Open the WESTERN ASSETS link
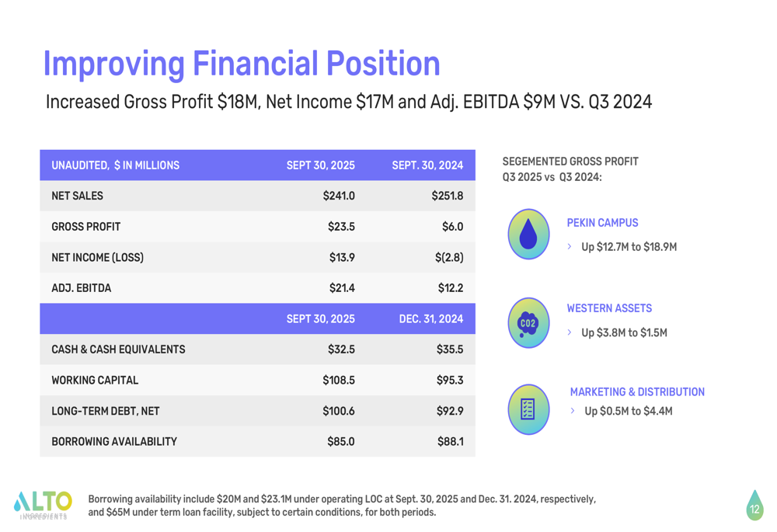 pyautogui.click(x=610, y=308)
